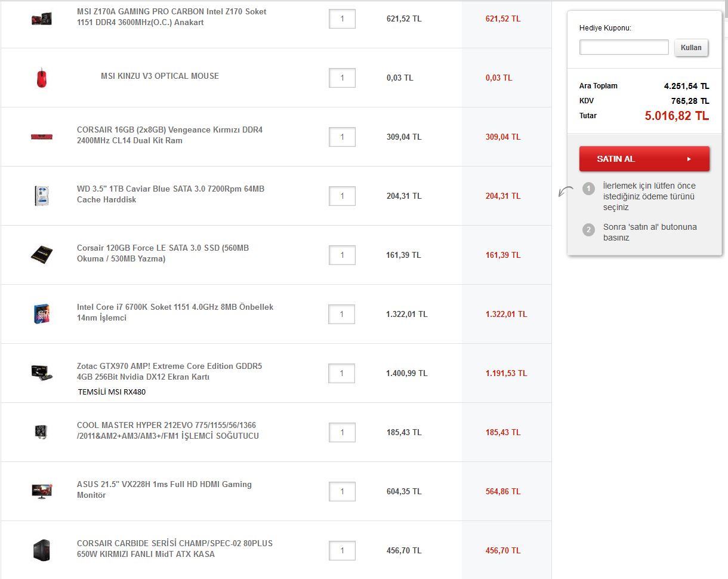The width and height of the screenshot is (728, 579).
Task: Click the quantity box for WD Caviar Blue
Action: pyautogui.click(x=342, y=196)
